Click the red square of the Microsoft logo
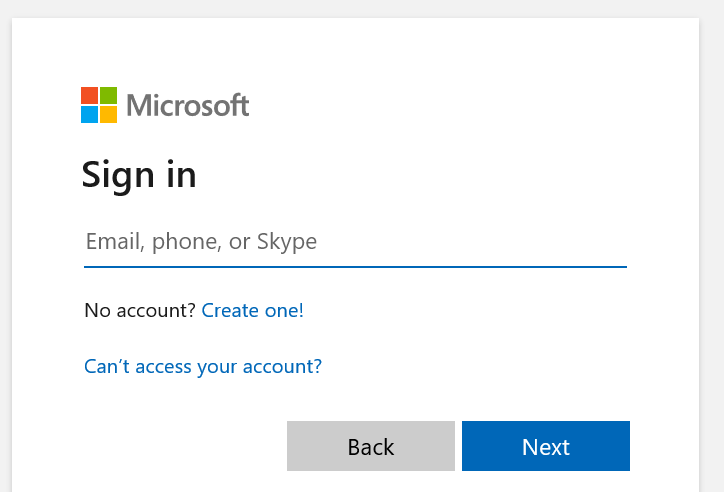The width and height of the screenshot is (724, 492). (89, 95)
